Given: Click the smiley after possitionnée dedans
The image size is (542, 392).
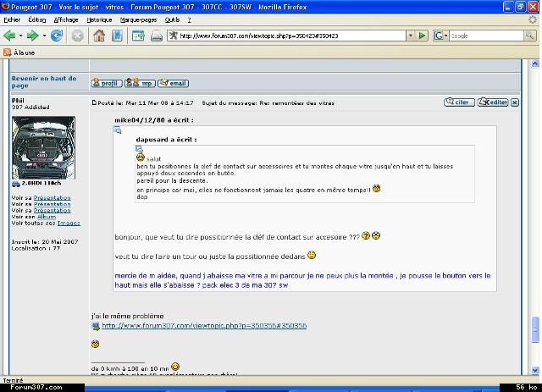Looking at the screenshot, I should coord(312,255).
